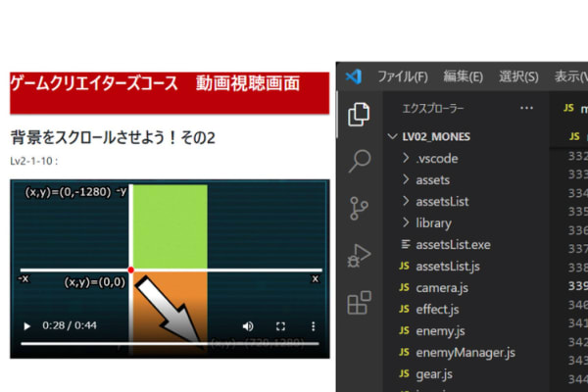The image size is (588, 392).
Task: Enter fullscreen on the video player
Action: click(280, 326)
